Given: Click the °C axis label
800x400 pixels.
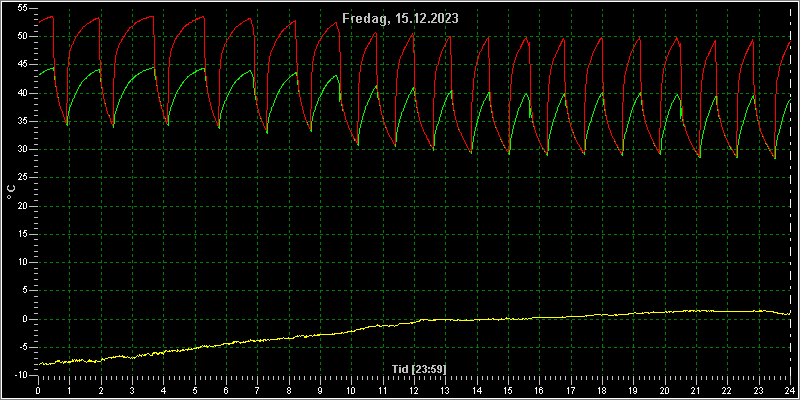Looking at the screenshot, I should click(x=11, y=192).
